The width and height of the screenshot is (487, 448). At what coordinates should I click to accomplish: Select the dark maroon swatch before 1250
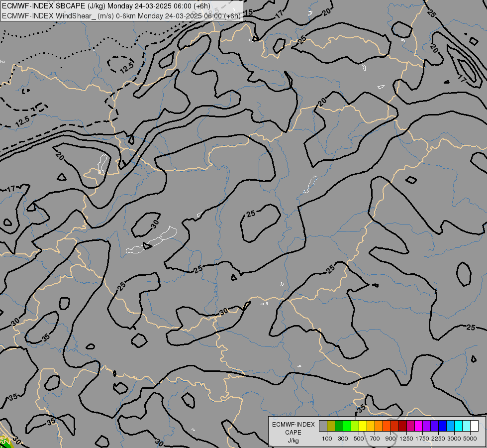pyautogui.click(x=402, y=426)
